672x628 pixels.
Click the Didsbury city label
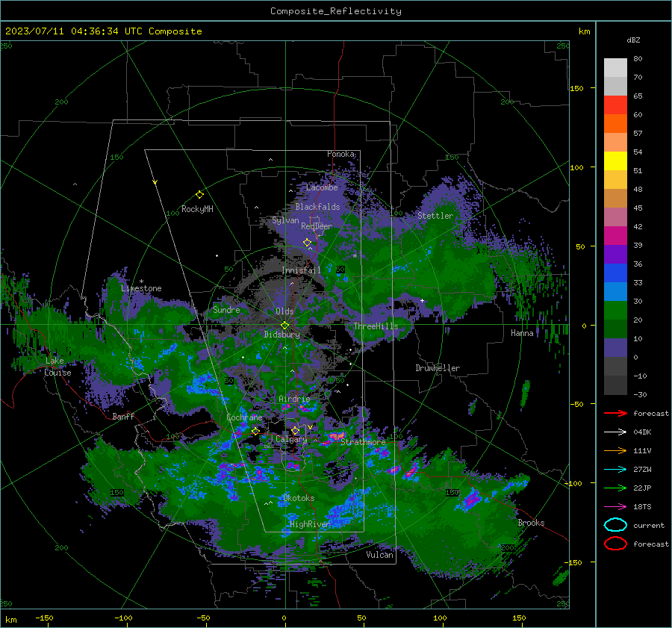coord(282,335)
